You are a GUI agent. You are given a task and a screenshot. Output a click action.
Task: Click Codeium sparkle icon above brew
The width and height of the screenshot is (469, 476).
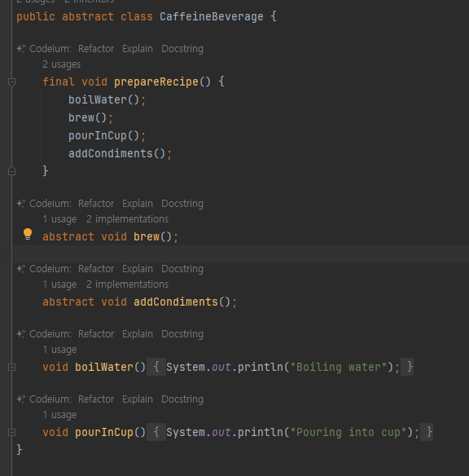pos(21,204)
